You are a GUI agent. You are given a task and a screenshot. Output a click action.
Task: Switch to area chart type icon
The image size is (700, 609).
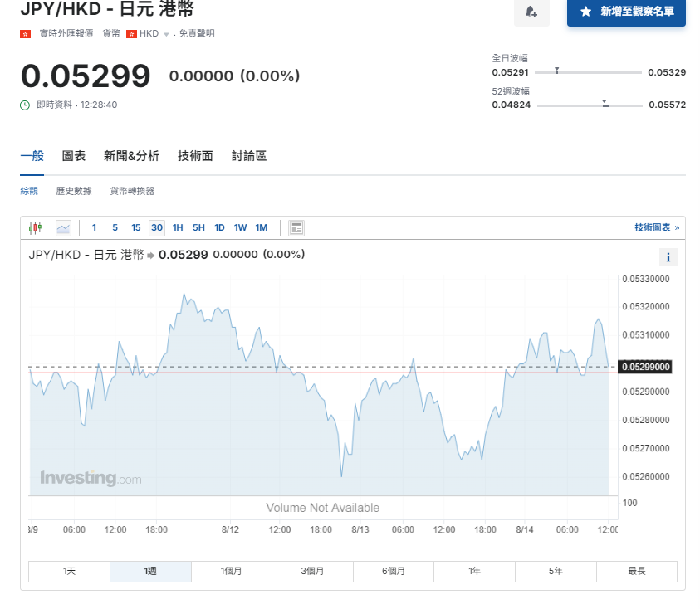click(63, 227)
